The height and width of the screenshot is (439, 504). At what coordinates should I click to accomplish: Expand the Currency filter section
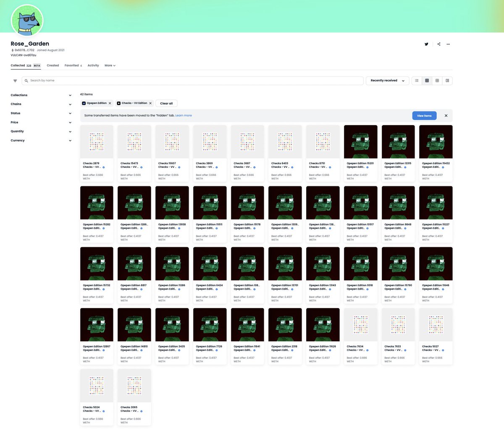pos(41,141)
